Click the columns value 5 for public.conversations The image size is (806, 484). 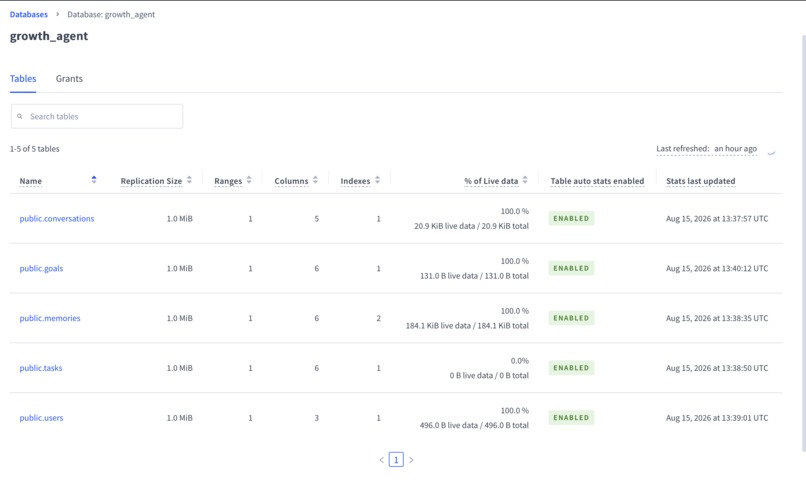coord(317,218)
